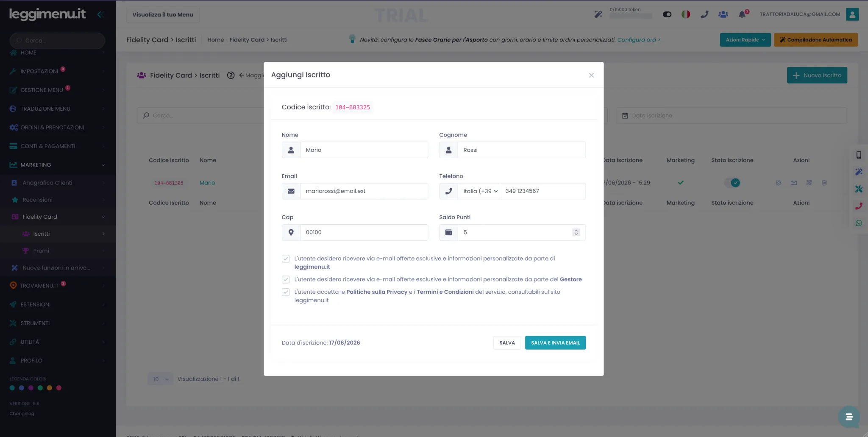Open notifications bell icon
This screenshot has width=868, height=437.
coord(742,14)
